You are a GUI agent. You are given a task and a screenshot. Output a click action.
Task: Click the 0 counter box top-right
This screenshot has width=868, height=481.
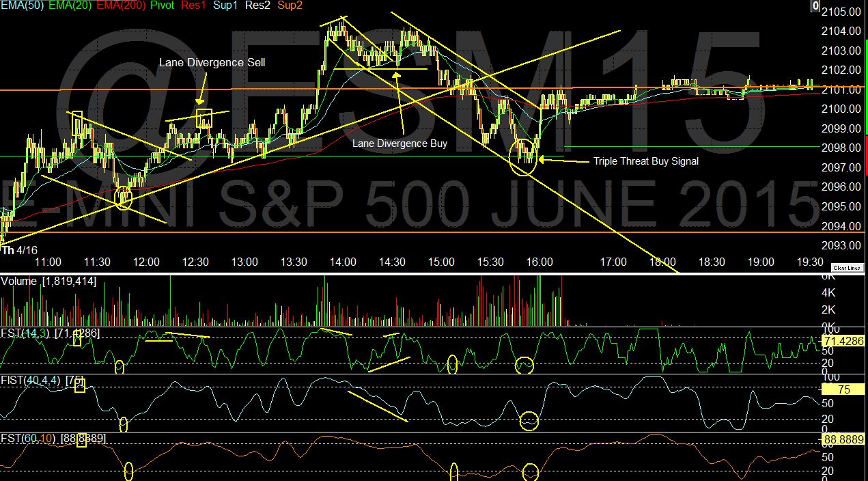815,6
